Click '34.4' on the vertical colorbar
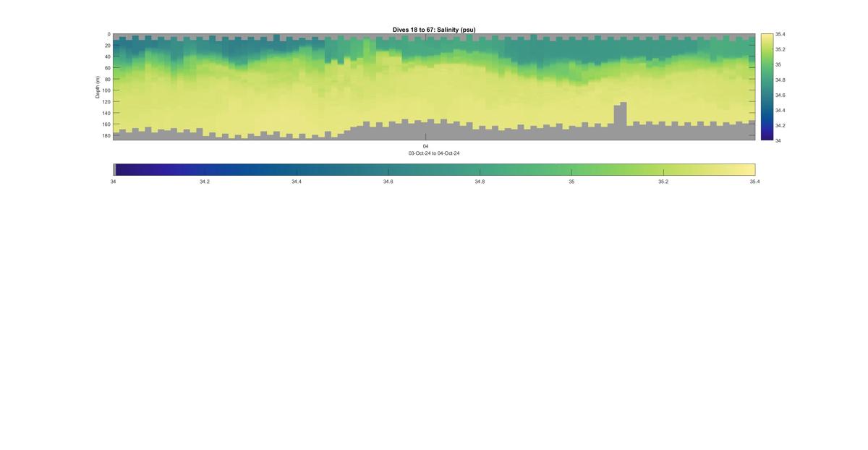The image size is (868, 450). [x=780, y=110]
